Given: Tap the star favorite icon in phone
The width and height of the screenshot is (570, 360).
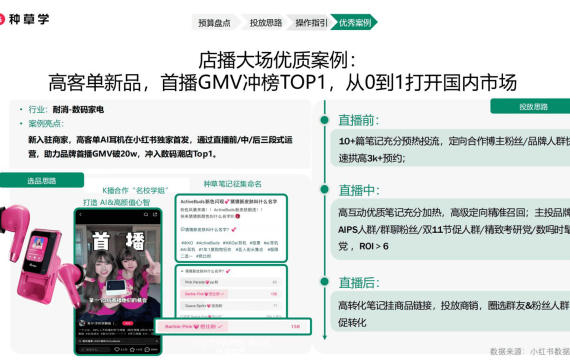Looking at the screenshot, I should pos(133,349).
